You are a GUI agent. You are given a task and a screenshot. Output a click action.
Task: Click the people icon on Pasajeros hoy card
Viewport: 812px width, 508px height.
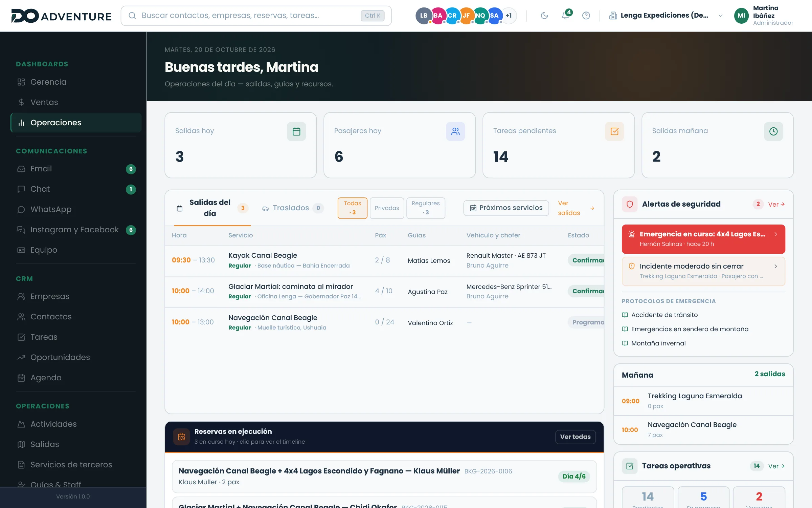pos(455,131)
